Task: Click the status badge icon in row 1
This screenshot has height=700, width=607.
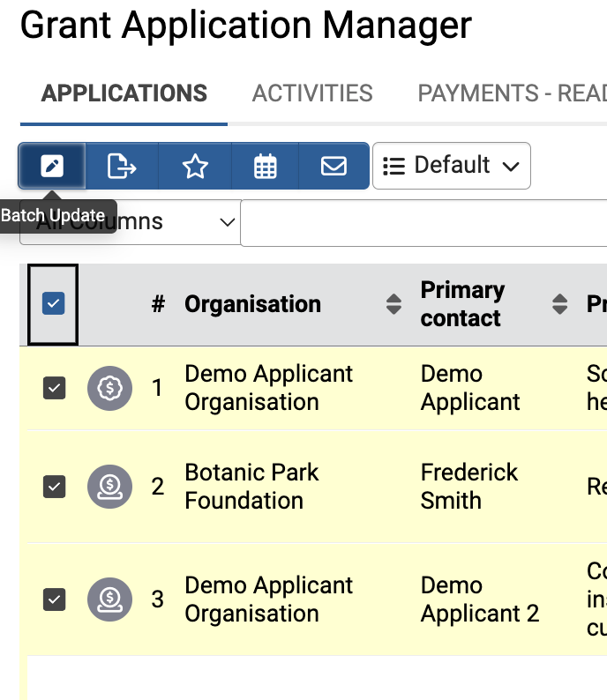Action: [109, 388]
